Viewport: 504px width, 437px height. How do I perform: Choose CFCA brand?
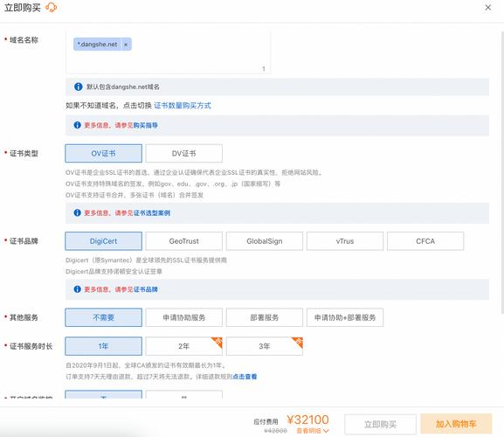pos(425,241)
